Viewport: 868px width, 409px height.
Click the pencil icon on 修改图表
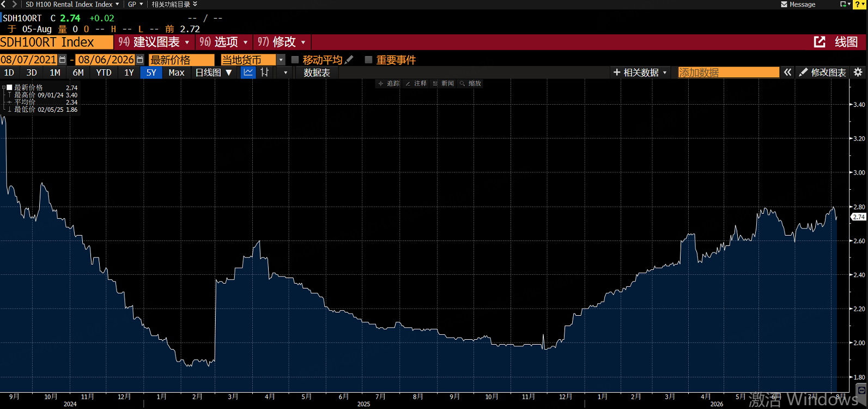(803, 73)
